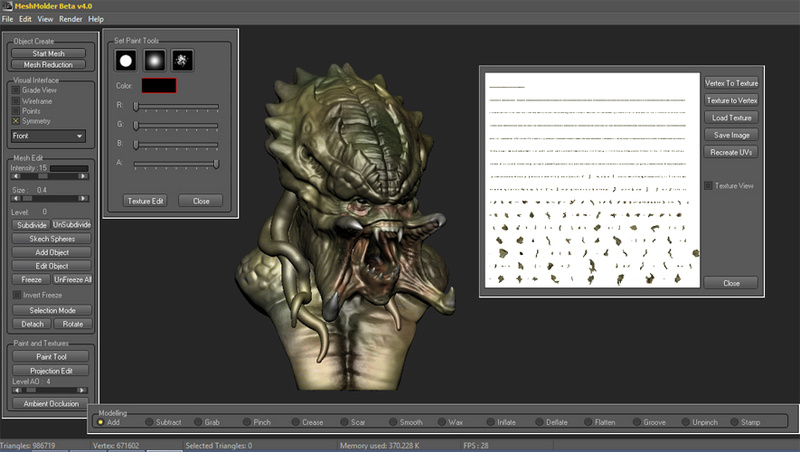800x452 pixels.
Task: Click Intensity scrollbar left arrow
Action: point(16,176)
